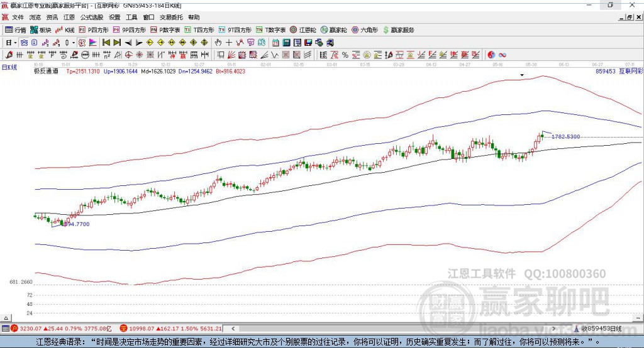Click the Dn=1254.9462 value

[x=196, y=71]
